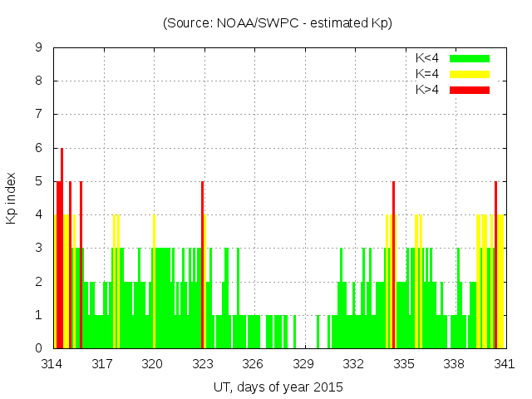Click the x-axis tick label 329
The image size is (532, 399).
pyautogui.click(x=303, y=363)
